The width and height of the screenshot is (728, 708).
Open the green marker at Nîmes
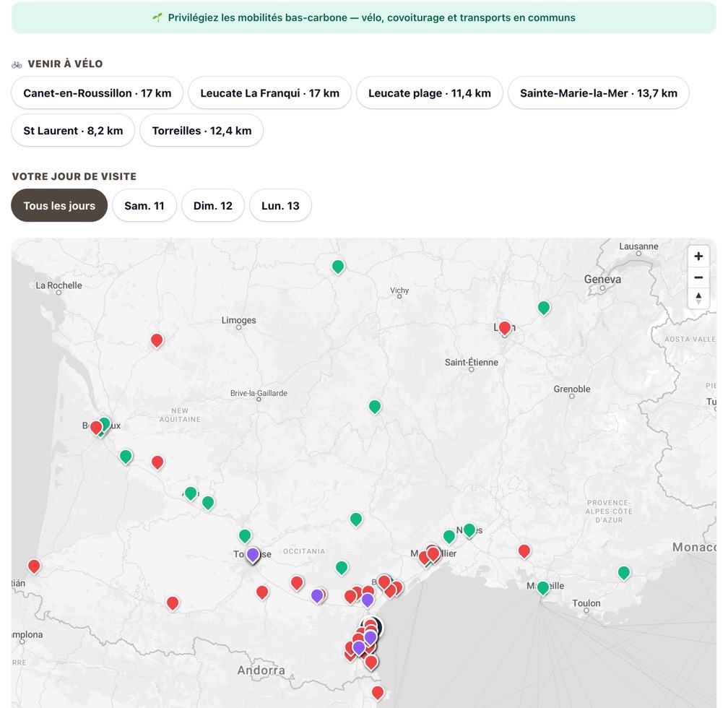(469, 530)
